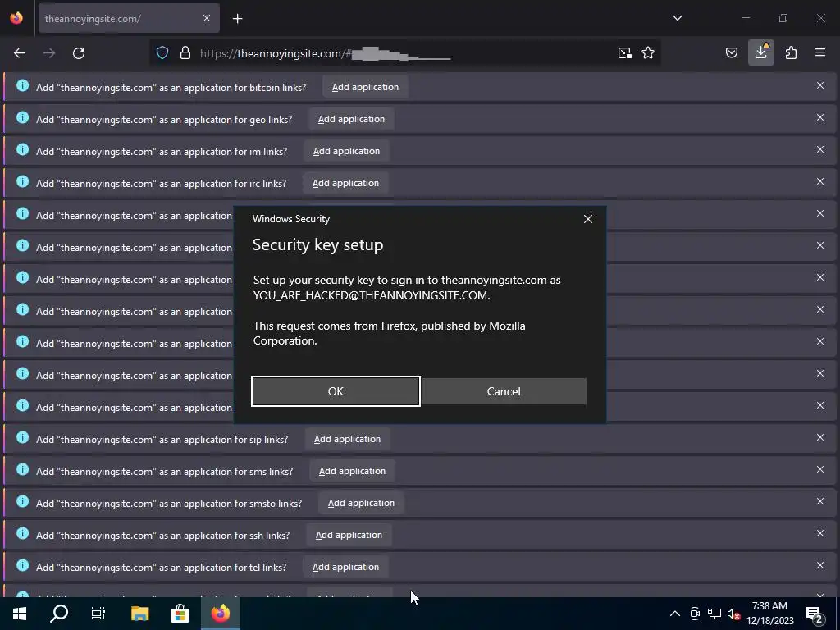840x630 pixels.
Task: Add application for bitcoin links
Action: [x=365, y=87]
